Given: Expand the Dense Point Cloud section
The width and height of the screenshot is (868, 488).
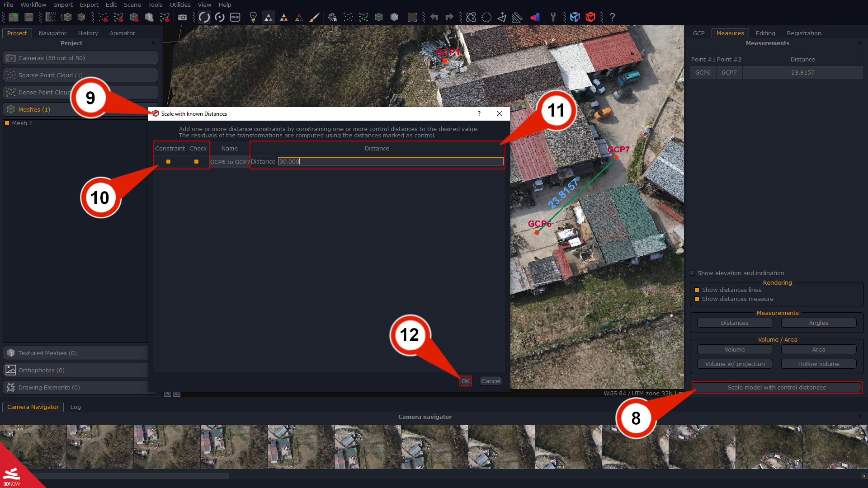Looking at the screenshot, I should click(80, 92).
